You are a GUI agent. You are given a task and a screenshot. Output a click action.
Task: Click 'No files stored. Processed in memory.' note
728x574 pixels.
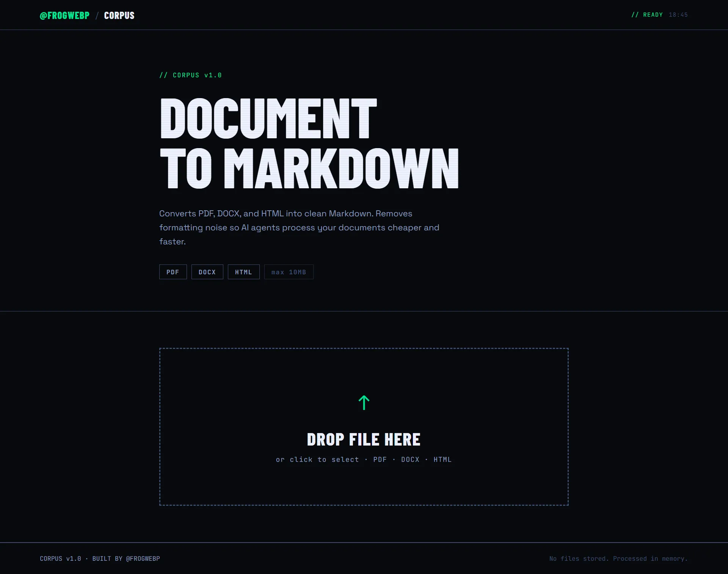[618, 558]
